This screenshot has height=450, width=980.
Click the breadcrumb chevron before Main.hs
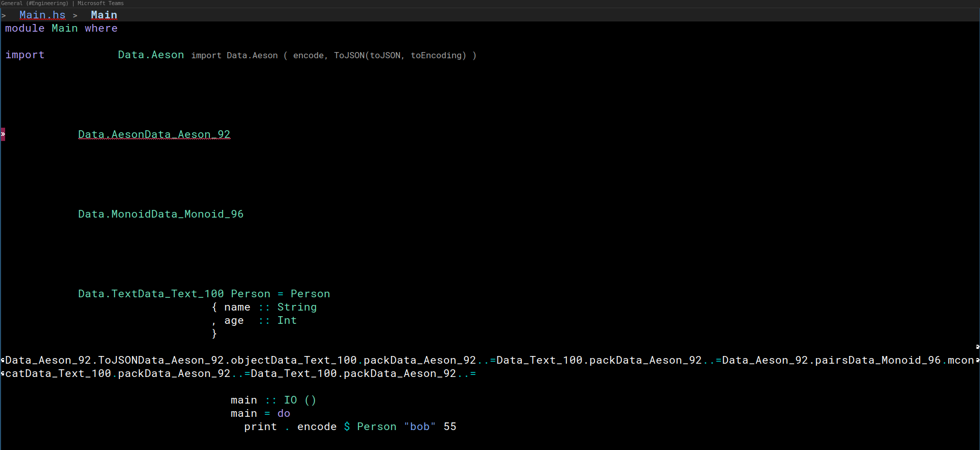4,16
